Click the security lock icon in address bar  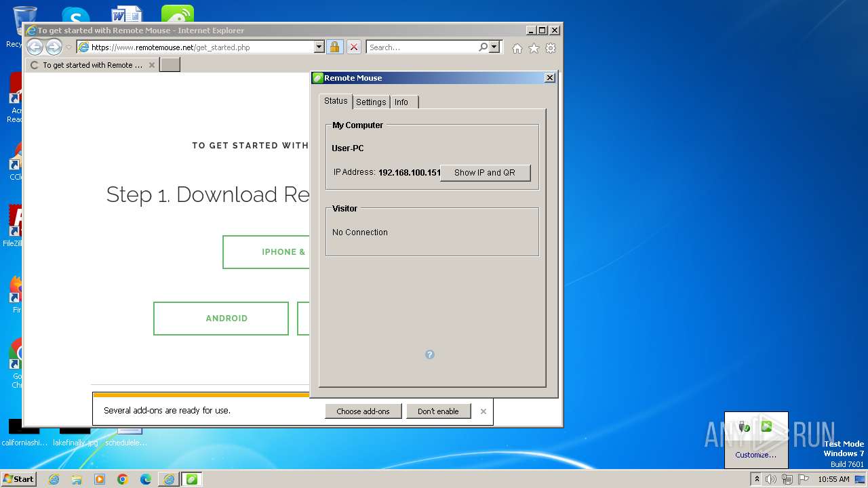point(334,47)
